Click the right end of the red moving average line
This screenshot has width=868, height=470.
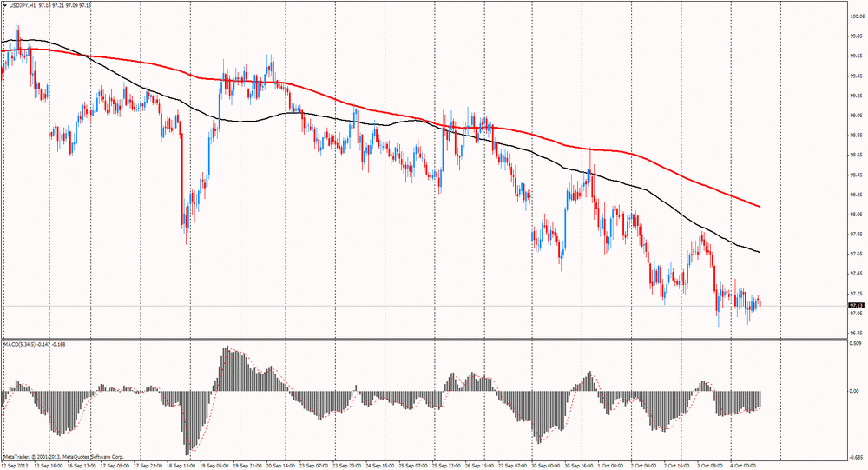point(759,207)
